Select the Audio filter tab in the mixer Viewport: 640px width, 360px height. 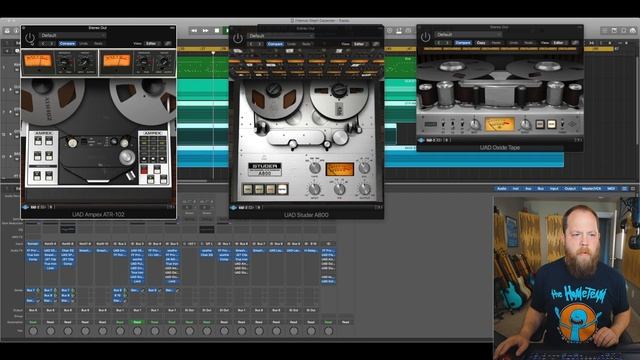tap(502, 189)
